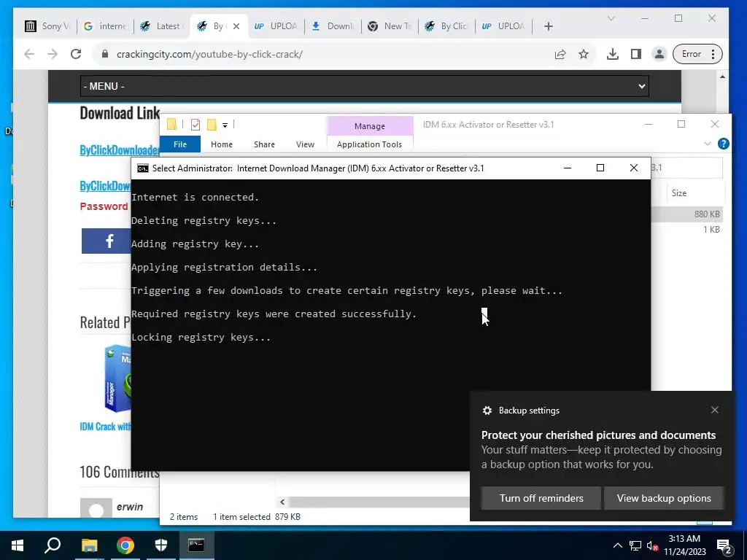Switch to the New Tab tab
Screen dimensions: 747x560
point(390,26)
